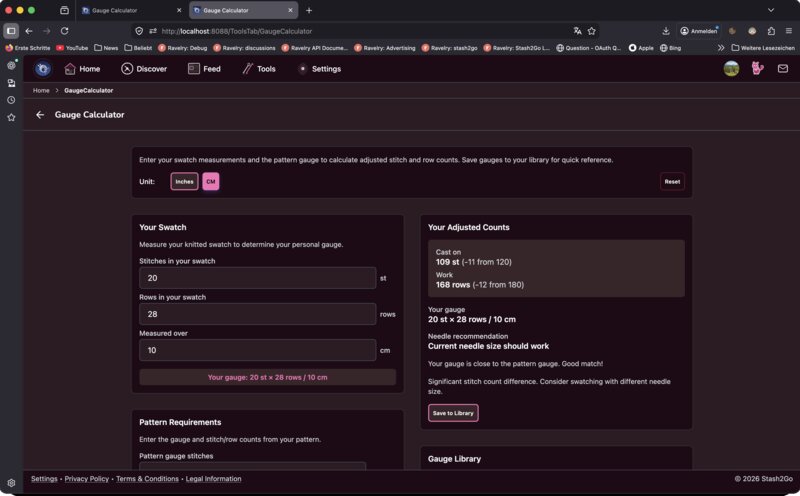Open the browser tab list dropdown

(771, 10)
